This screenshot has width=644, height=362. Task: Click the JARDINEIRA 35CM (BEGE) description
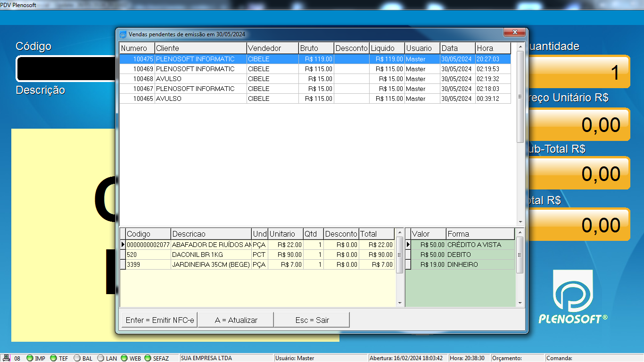coord(211,264)
